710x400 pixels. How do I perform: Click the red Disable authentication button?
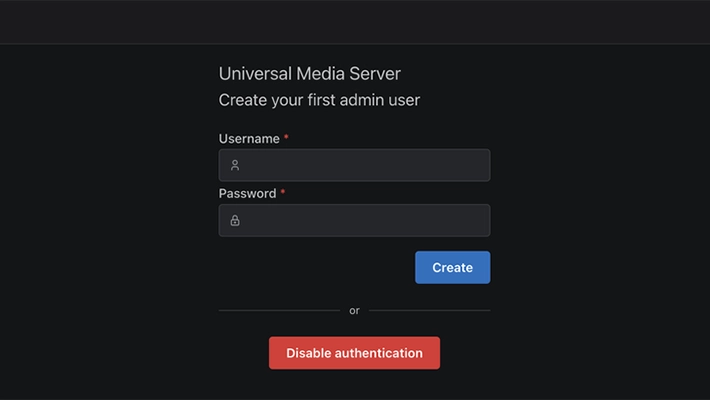coord(355,353)
